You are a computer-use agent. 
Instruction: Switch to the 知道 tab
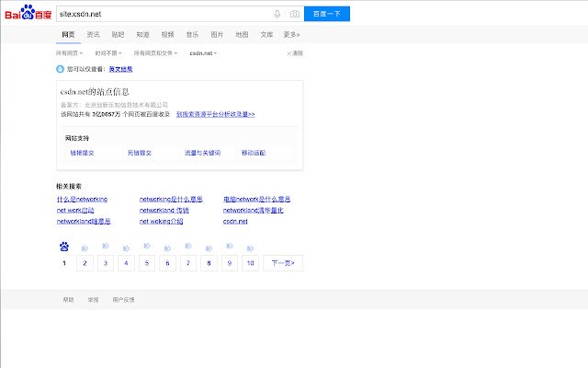click(x=142, y=35)
